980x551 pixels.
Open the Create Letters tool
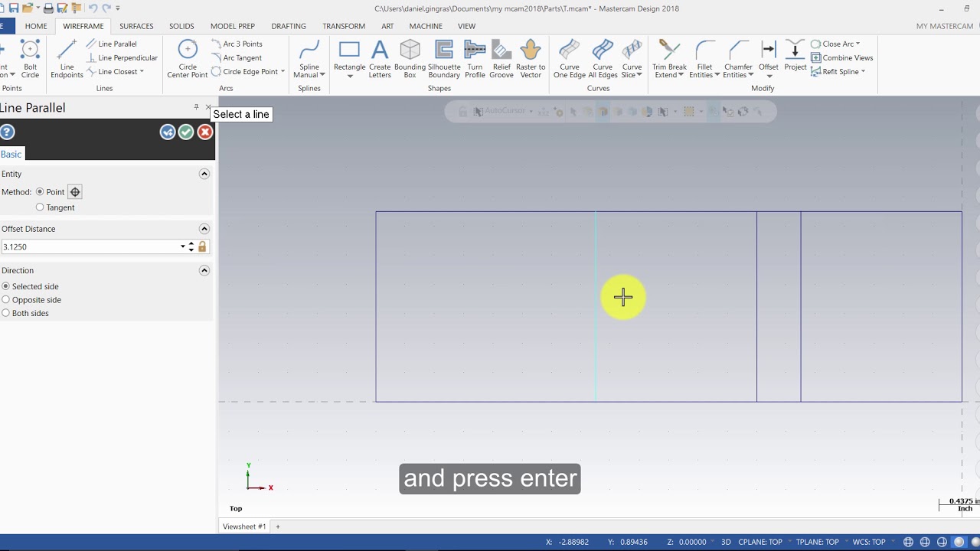380,60
